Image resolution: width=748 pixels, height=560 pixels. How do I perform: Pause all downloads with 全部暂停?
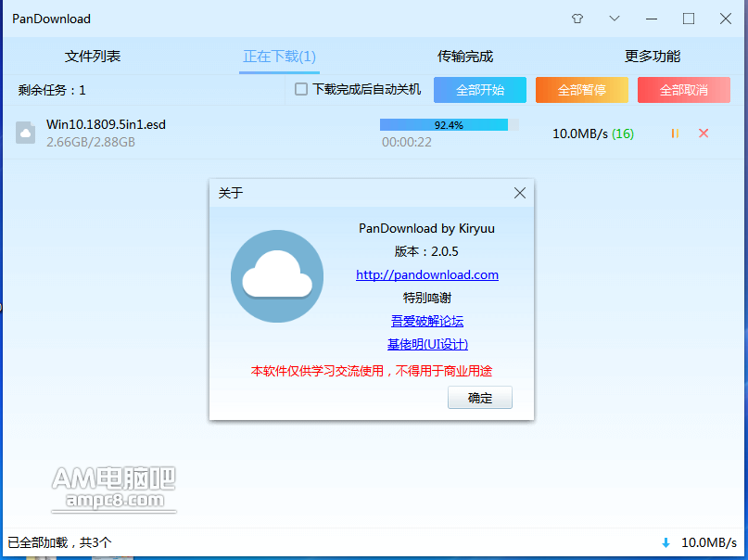(582, 90)
